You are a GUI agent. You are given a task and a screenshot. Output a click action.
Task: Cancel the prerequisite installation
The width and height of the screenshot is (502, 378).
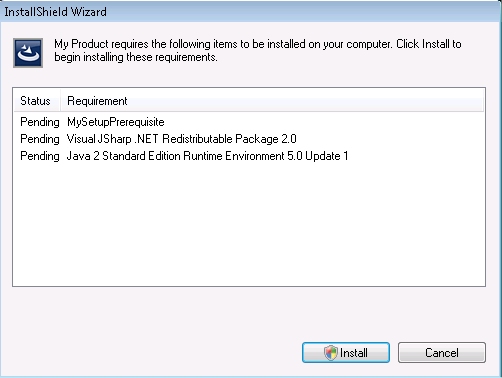(x=442, y=353)
